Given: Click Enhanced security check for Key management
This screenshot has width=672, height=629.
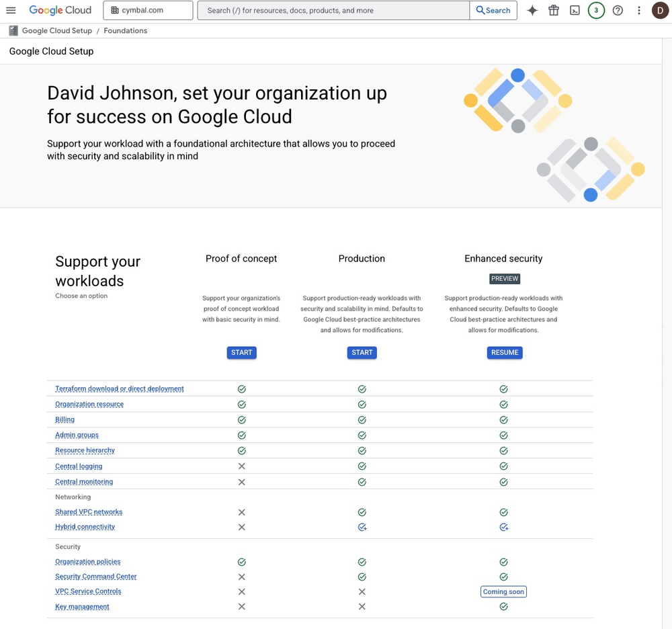Looking at the screenshot, I should [503, 607].
